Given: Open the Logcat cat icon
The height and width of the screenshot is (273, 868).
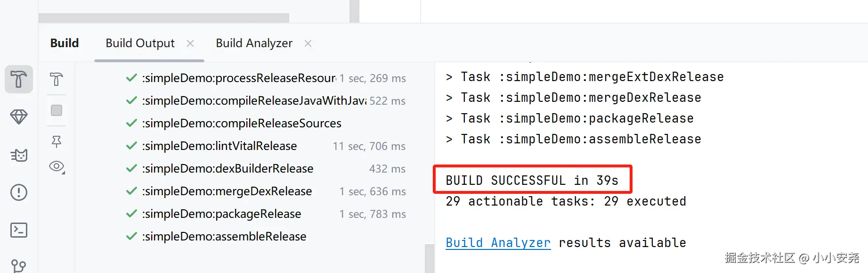Looking at the screenshot, I should (19, 155).
